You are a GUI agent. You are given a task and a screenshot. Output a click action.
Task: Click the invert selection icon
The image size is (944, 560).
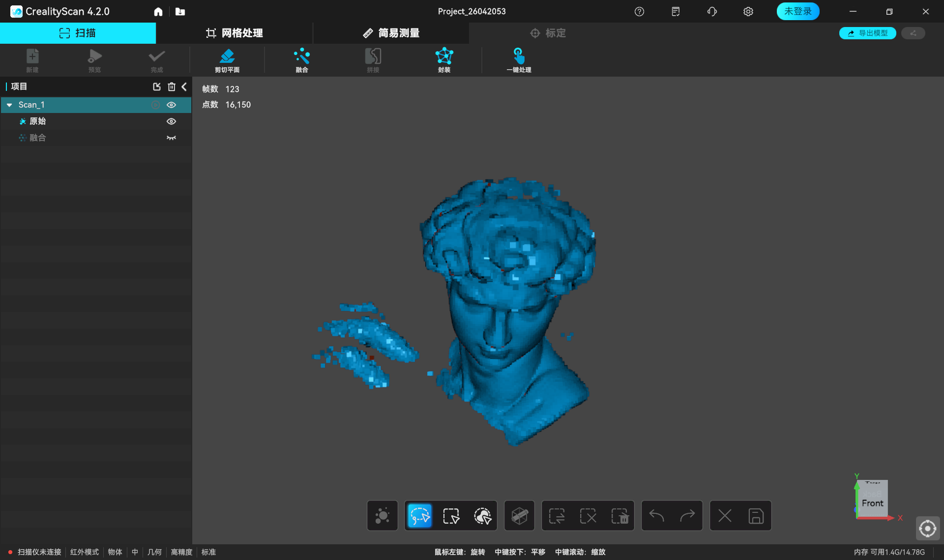pos(557,516)
